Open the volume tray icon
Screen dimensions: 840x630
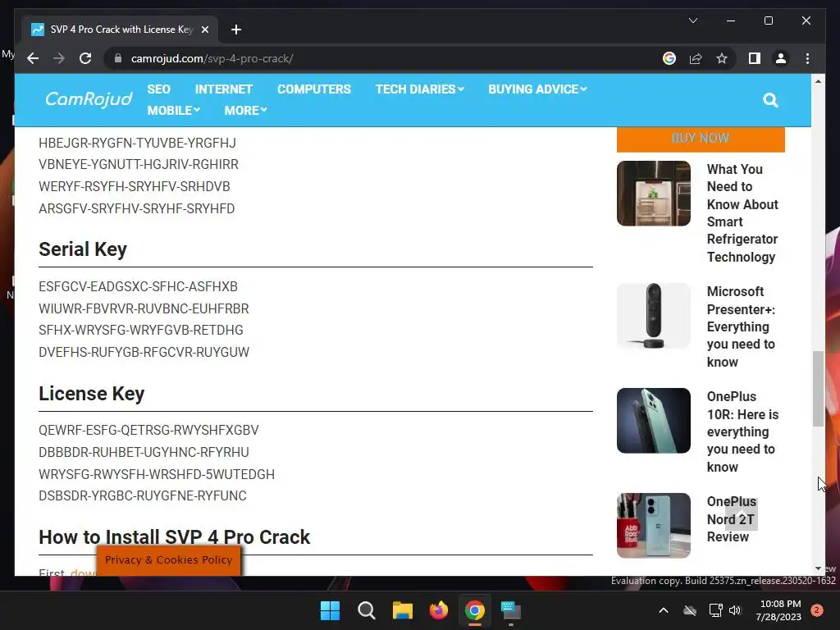point(735,610)
